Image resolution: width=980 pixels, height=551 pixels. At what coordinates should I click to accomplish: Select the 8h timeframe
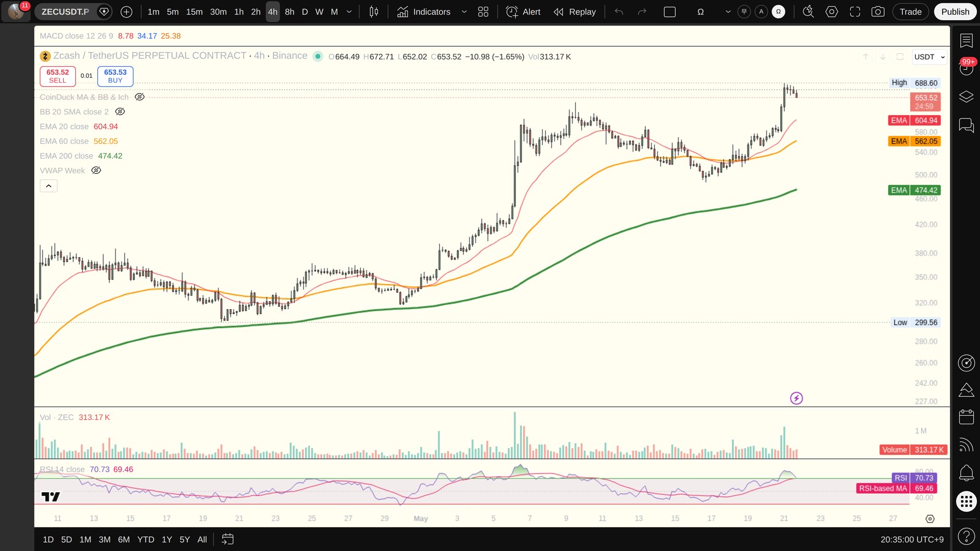290,12
